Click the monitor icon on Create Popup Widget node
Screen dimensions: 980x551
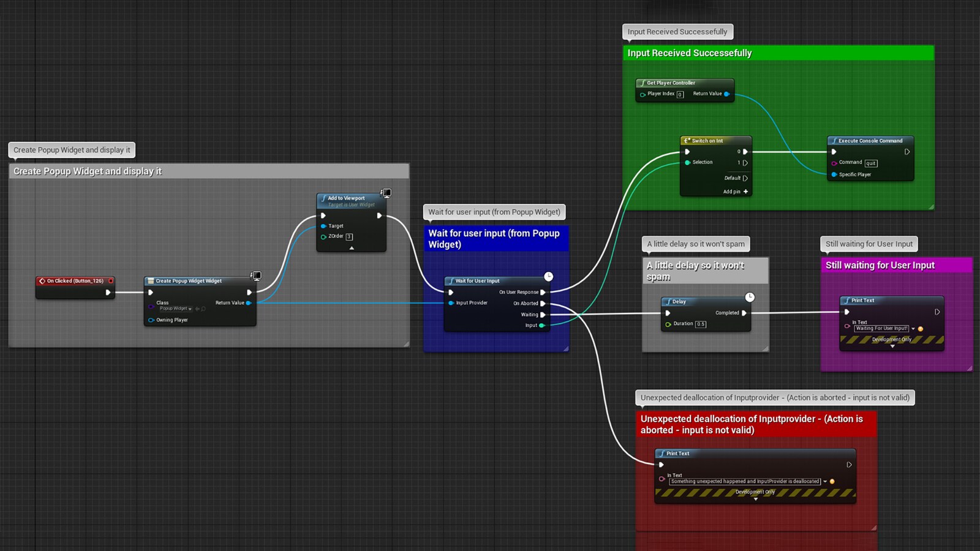[x=256, y=276]
